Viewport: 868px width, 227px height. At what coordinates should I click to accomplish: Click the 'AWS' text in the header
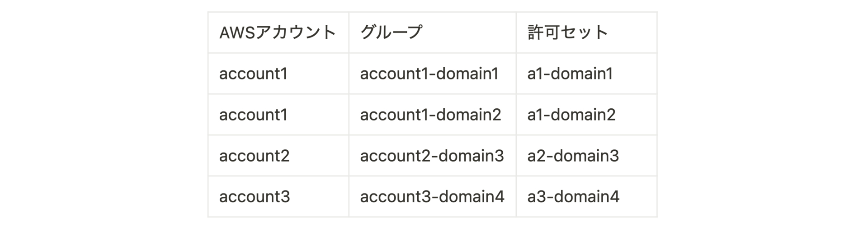tap(238, 32)
